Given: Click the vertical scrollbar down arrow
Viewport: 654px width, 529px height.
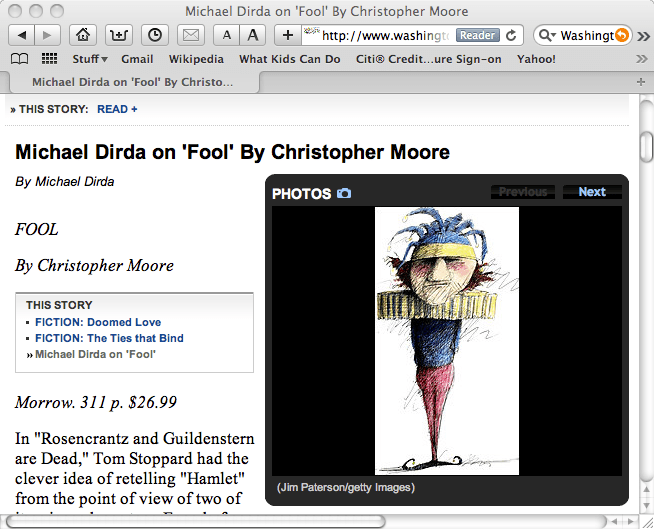Looking at the screenshot, I should (x=646, y=505).
